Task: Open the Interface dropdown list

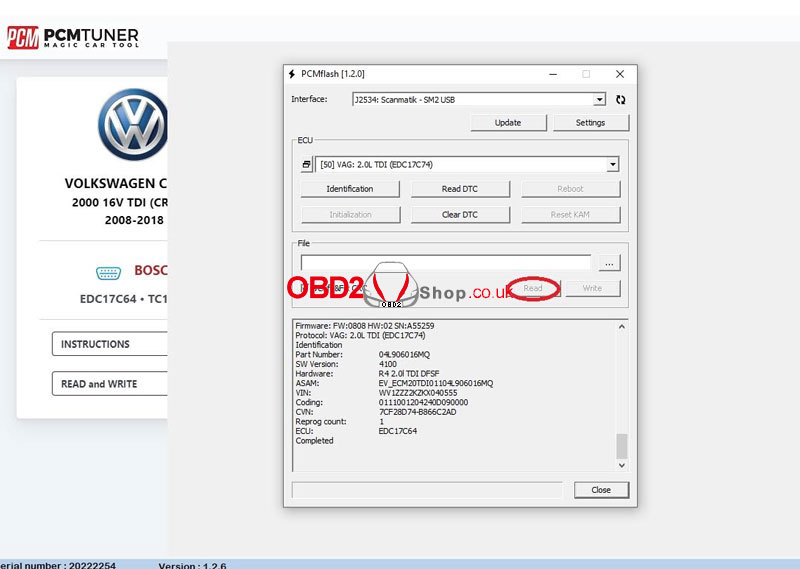Action: (x=599, y=100)
